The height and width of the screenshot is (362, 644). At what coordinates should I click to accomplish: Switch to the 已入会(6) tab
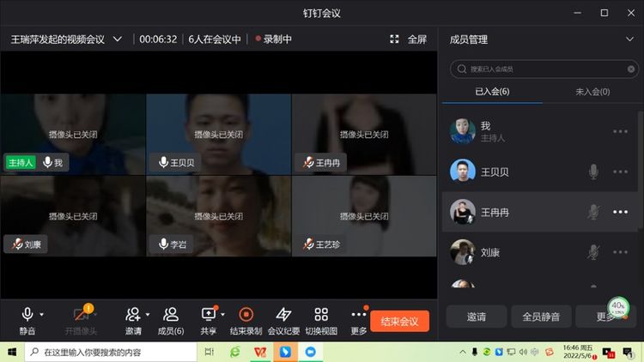492,92
